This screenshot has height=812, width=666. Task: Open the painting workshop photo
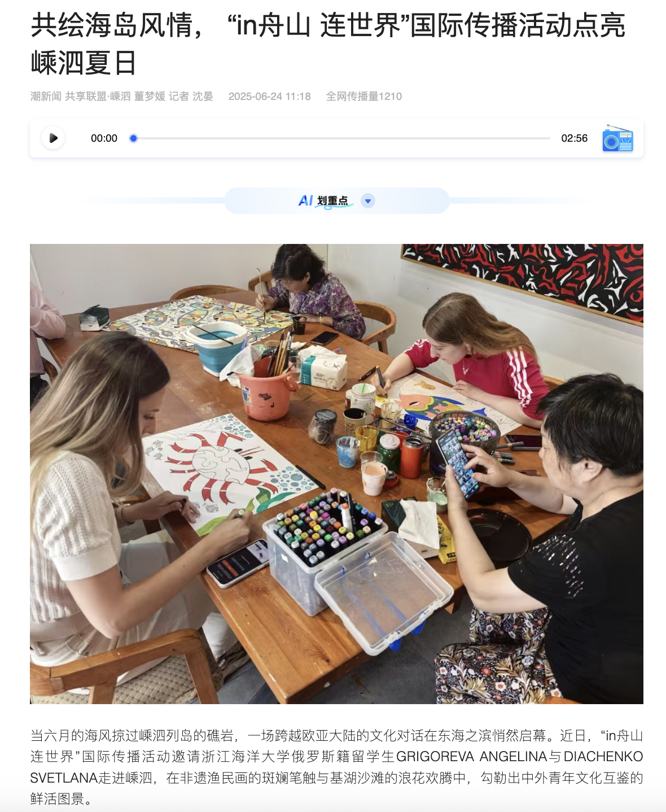[336, 474]
